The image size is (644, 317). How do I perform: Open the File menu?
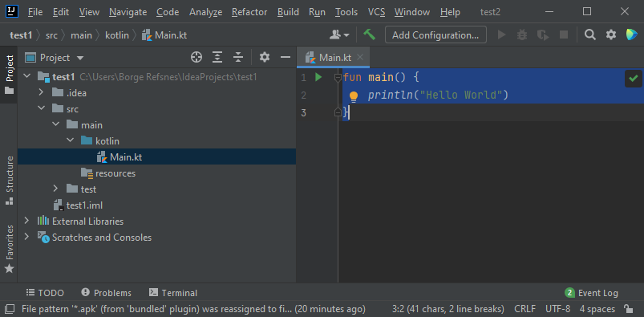tap(35, 12)
